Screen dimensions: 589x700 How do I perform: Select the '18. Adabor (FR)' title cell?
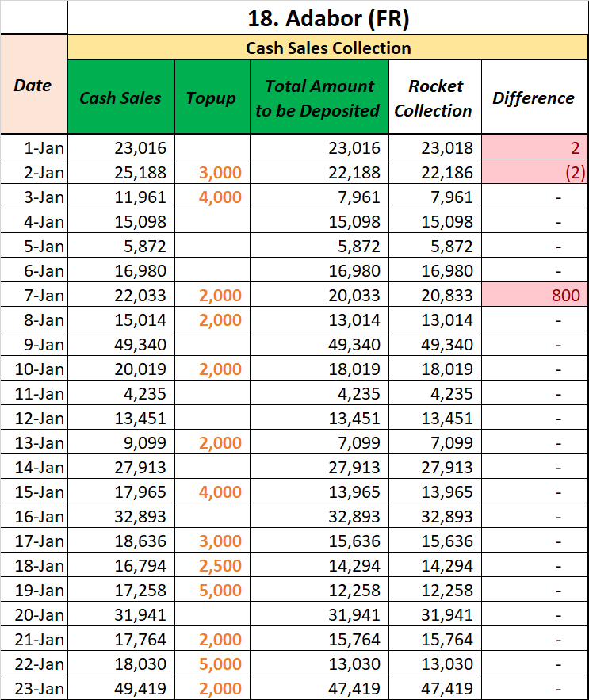pyautogui.click(x=328, y=17)
